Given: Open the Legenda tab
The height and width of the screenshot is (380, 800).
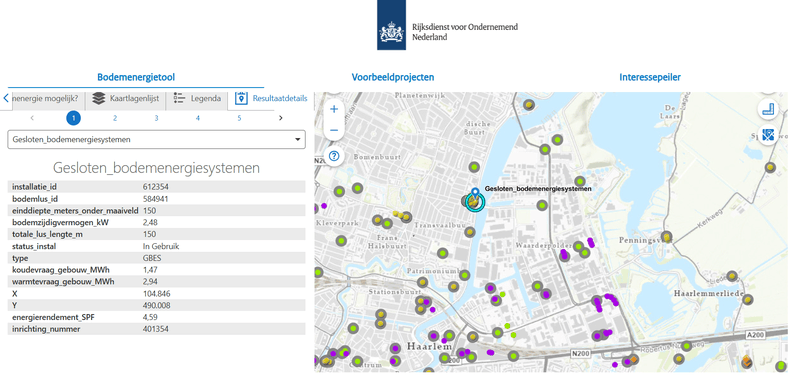Looking at the screenshot, I should click(x=196, y=98).
